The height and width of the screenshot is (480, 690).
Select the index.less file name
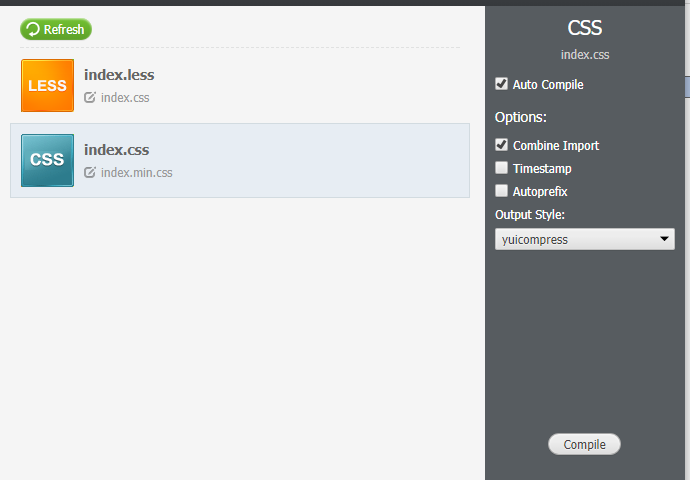click(x=119, y=75)
